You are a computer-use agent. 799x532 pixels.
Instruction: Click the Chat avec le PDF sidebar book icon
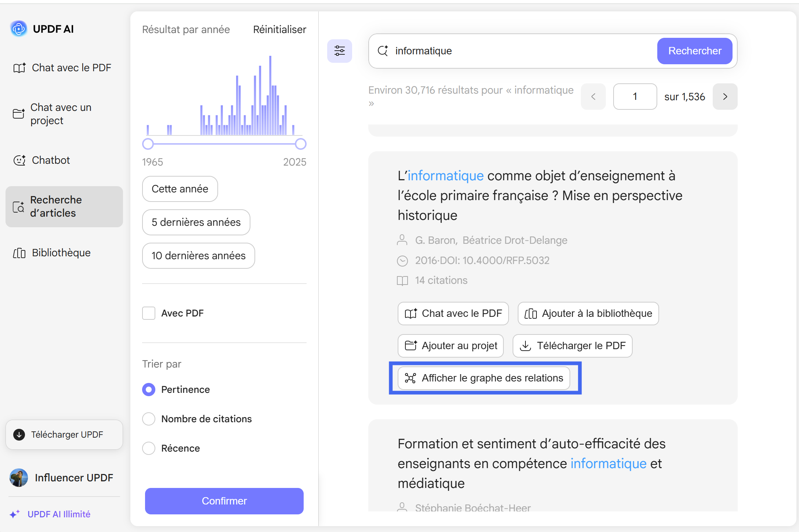19,68
